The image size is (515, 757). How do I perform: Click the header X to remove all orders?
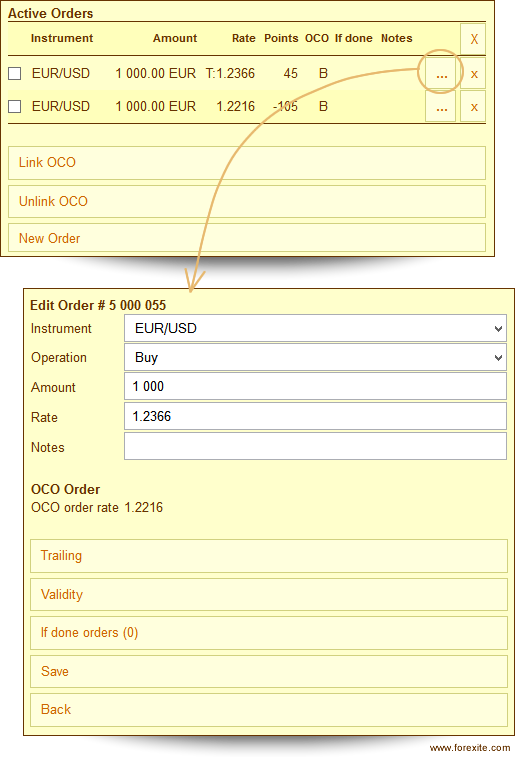tap(473, 39)
